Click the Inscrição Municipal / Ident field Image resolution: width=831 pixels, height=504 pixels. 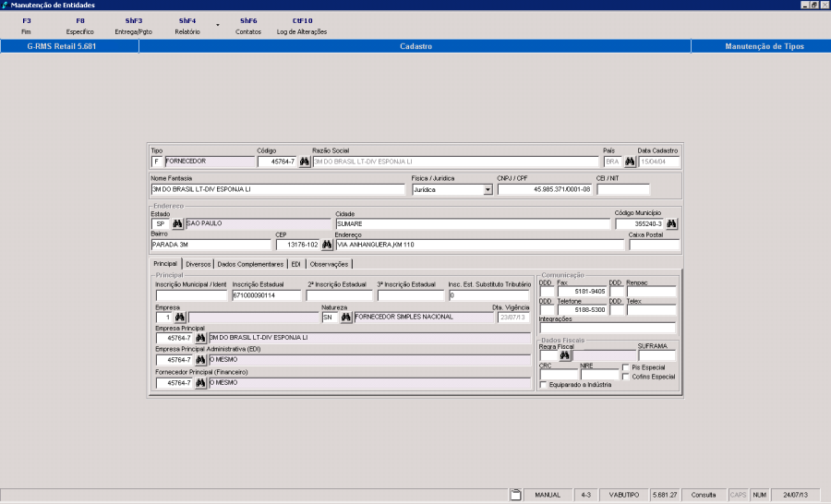tap(192, 295)
